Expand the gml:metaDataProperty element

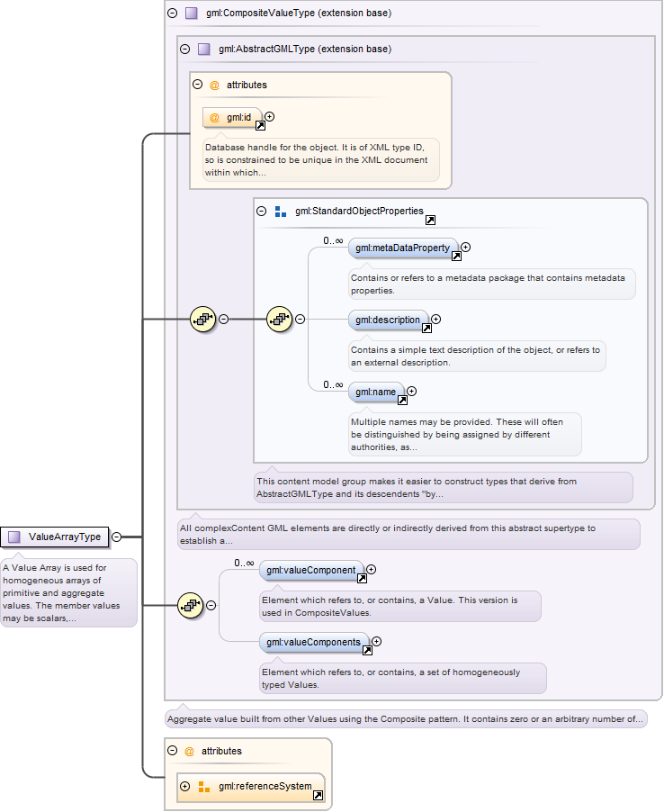point(465,247)
